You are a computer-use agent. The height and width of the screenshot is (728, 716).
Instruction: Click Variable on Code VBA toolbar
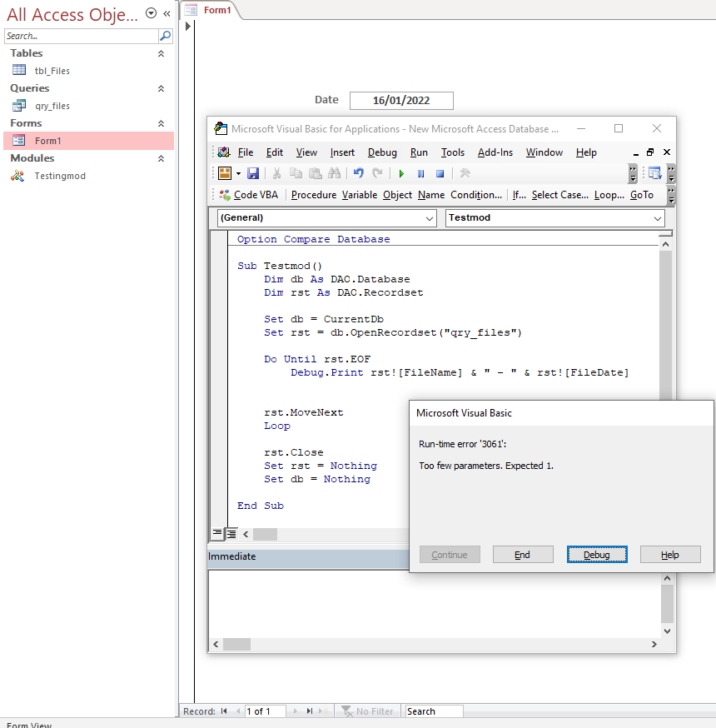360,195
